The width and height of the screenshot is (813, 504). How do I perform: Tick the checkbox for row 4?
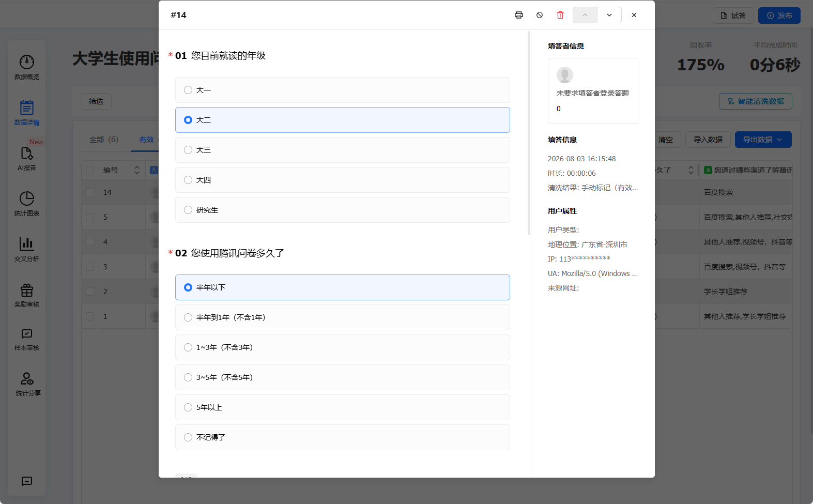tap(90, 242)
